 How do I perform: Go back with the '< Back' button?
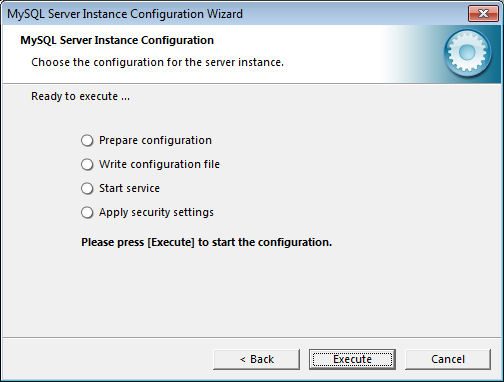tap(257, 359)
